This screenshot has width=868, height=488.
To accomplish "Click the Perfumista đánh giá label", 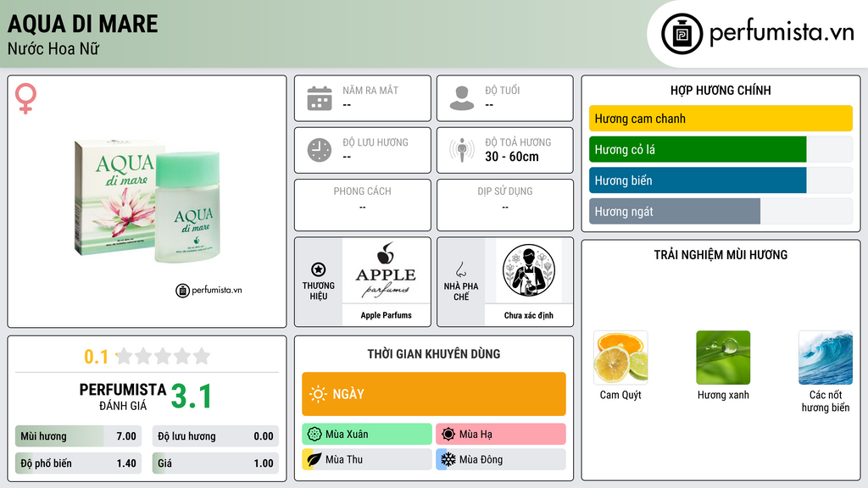I will click(123, 397).
